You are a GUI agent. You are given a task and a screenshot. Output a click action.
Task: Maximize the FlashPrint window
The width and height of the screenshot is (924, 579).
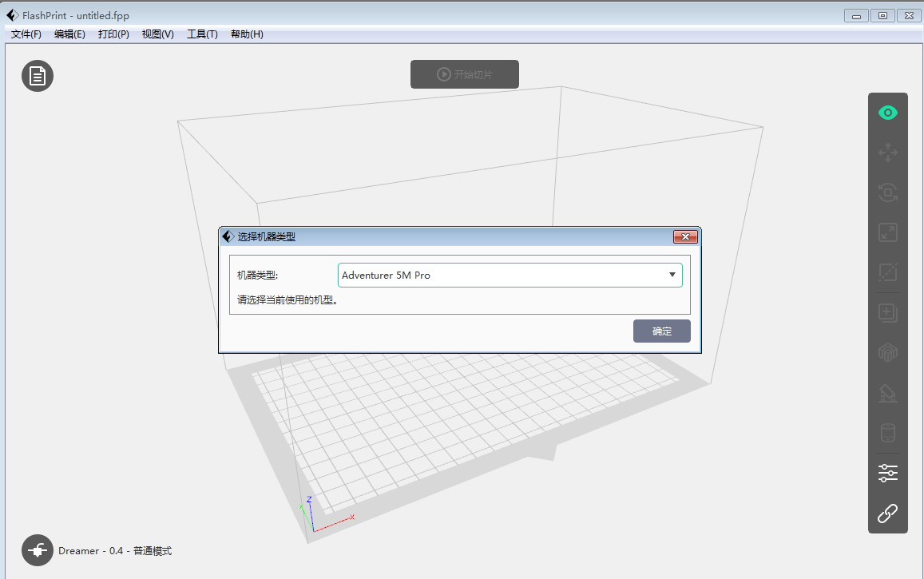tap(882, 16)
